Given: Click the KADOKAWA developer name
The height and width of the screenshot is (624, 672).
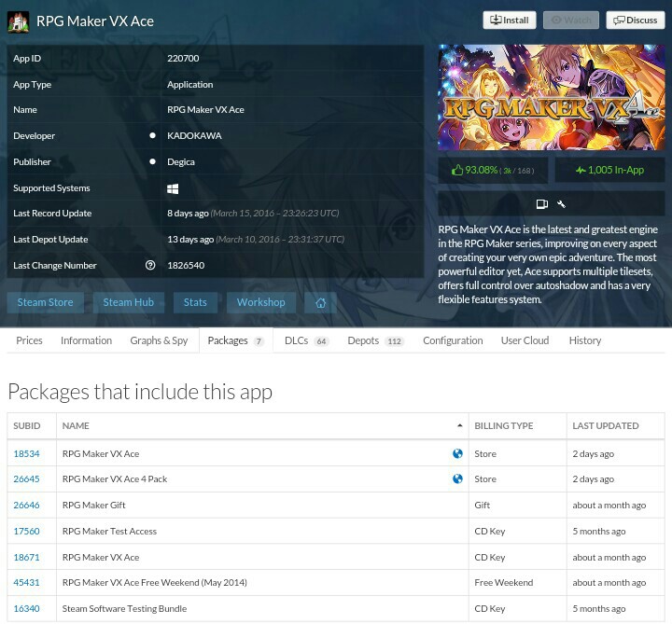Looking at the screenshot, I should pyautogui.click(x=194, y=136).
